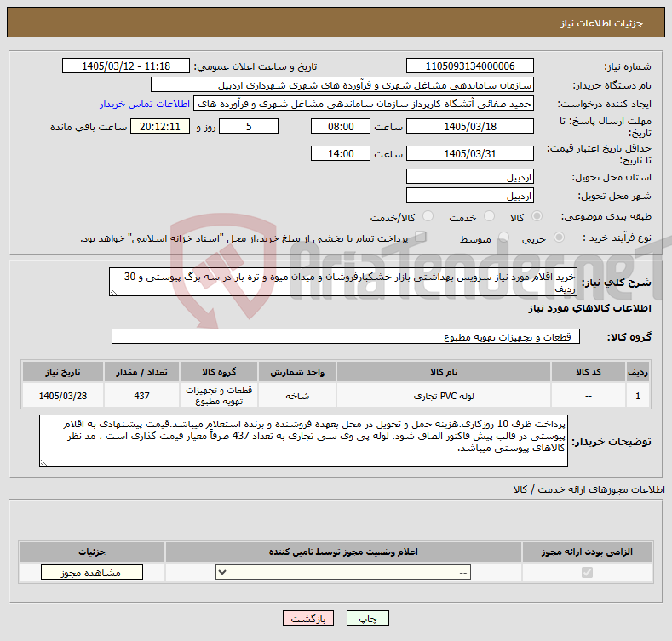The width and height of the screenshot is (672, 641).
Task: Click the طبقه بندی موضوعی label
Action: coord(606,216)
